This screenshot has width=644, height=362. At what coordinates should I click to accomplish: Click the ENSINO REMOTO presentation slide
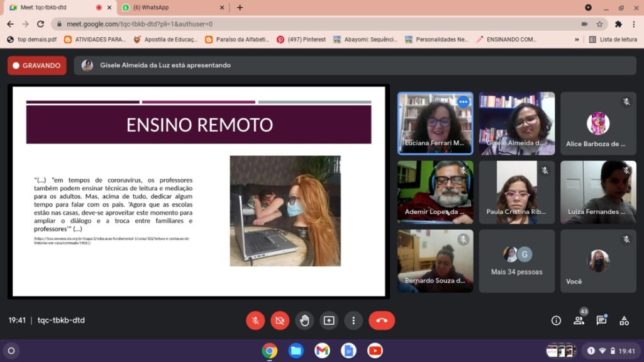coord(199,191)
